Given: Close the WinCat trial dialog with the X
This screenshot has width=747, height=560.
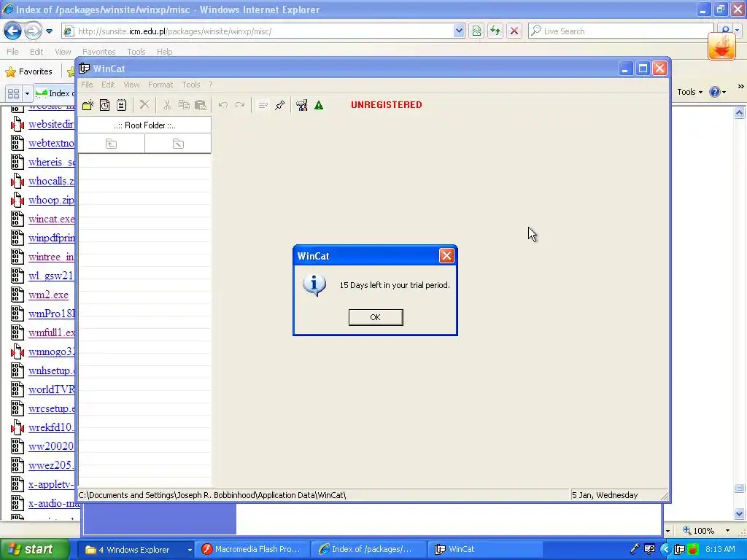Looking at the screenshot, I should point(446,256).
